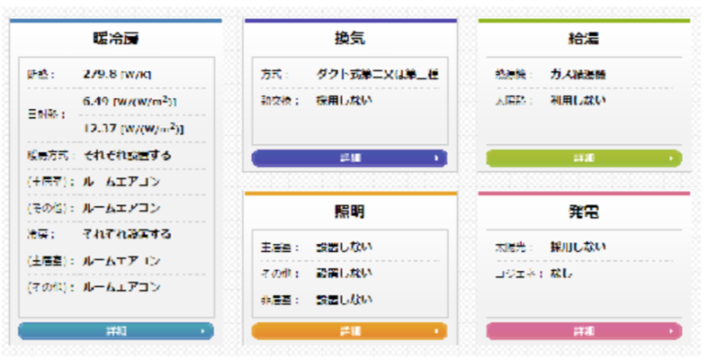Click ルームエアコン in the last 暖冷房 row
707x360 pixels.
[x=122, y=287]
